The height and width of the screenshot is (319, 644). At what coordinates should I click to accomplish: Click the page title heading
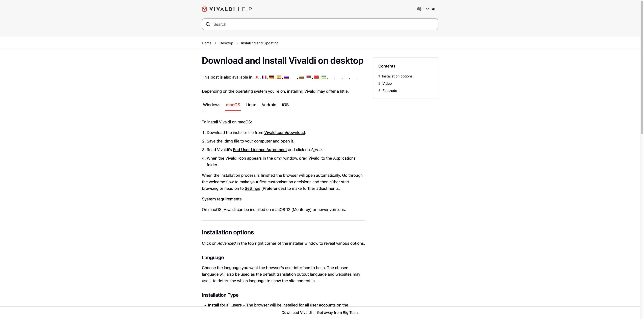point(282,61)
